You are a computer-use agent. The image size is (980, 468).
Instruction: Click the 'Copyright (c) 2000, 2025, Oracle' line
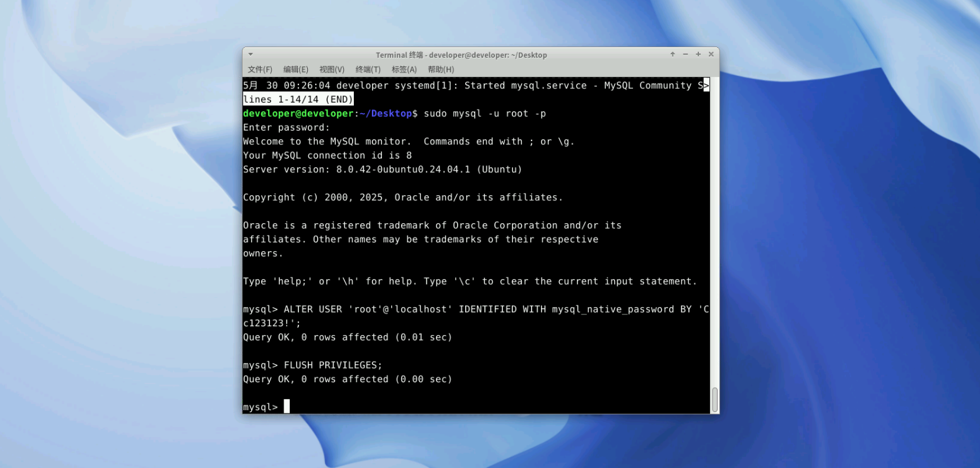[403, 198]
